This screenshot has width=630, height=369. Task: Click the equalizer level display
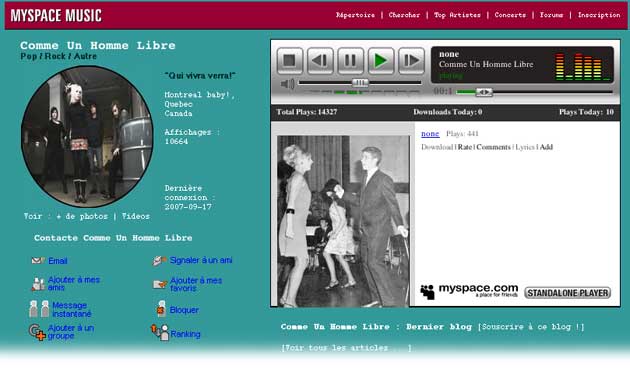(583, 67)
